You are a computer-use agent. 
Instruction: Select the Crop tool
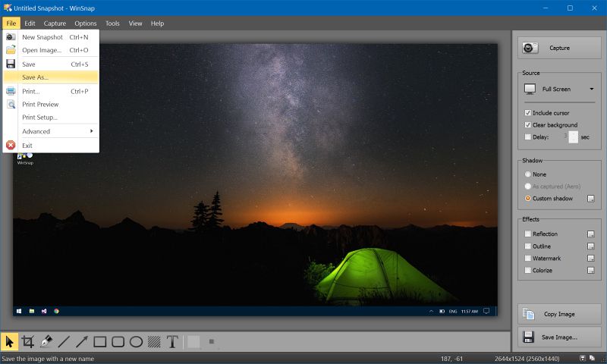coord(27,342)
